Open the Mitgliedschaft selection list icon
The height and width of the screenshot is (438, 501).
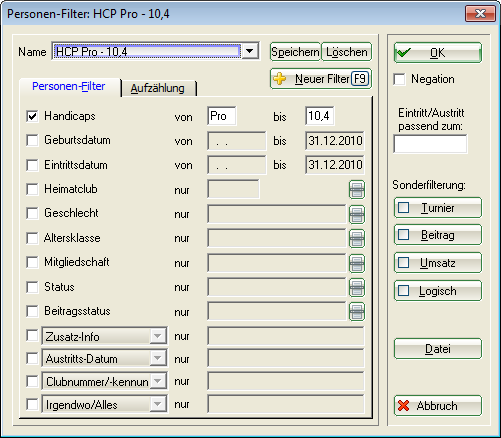point(357,263)
